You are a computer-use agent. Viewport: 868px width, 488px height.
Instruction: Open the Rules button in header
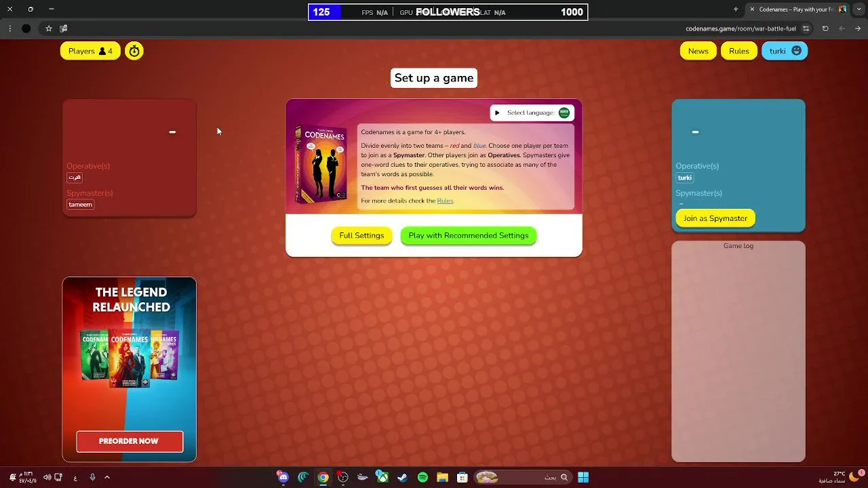coord(738,51)
